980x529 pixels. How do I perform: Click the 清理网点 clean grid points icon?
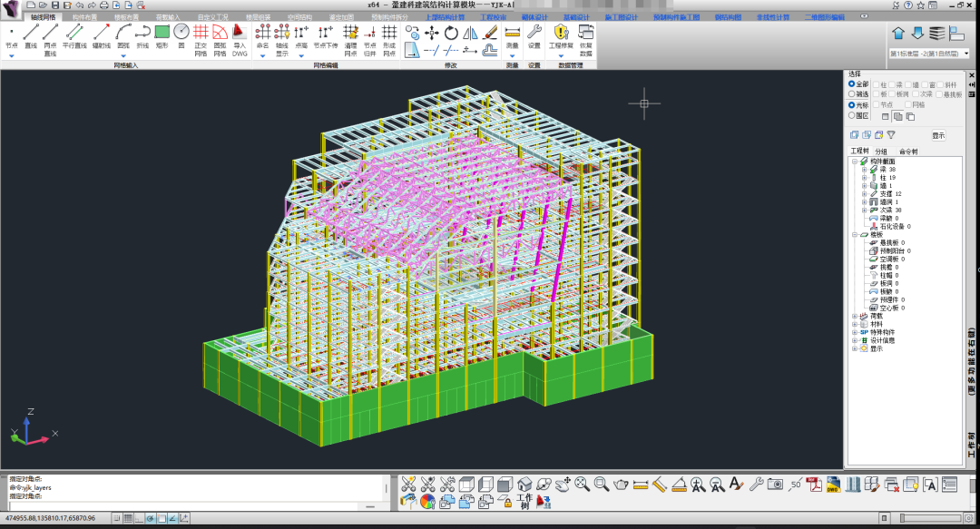click(x=350, y=41)
